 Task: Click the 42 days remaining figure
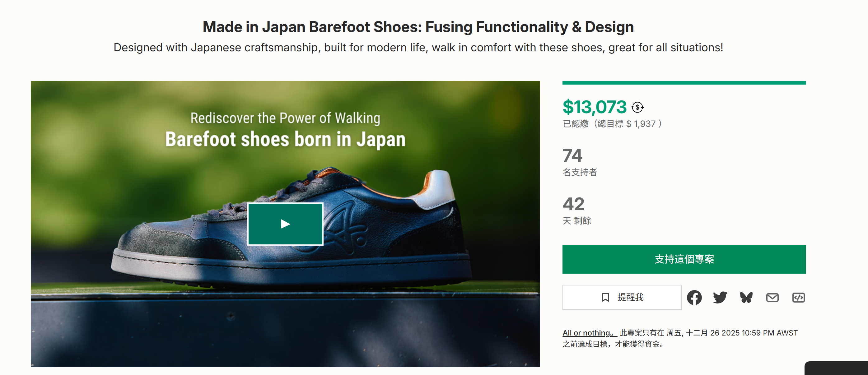[x=573, y=204]
